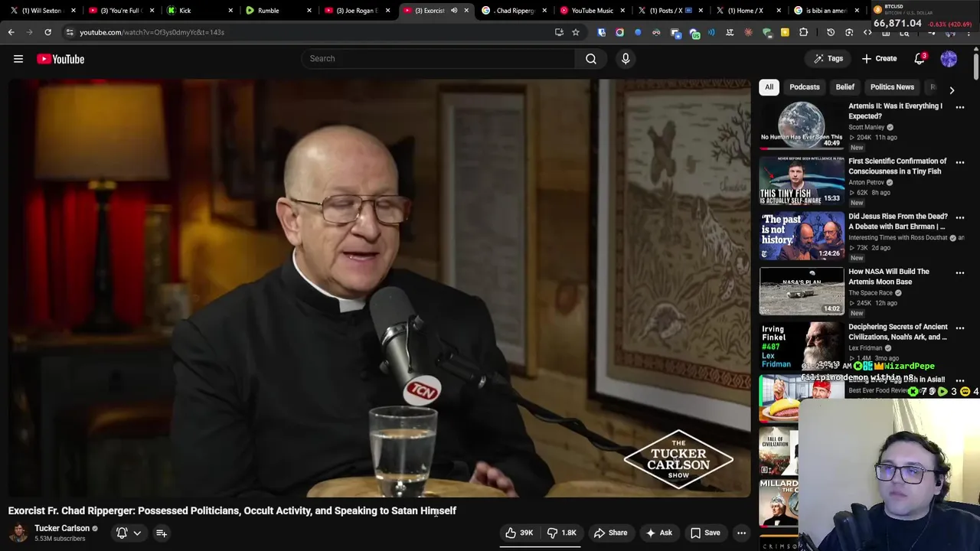
Task: Click the address bar URL
Action: (152, 32)
